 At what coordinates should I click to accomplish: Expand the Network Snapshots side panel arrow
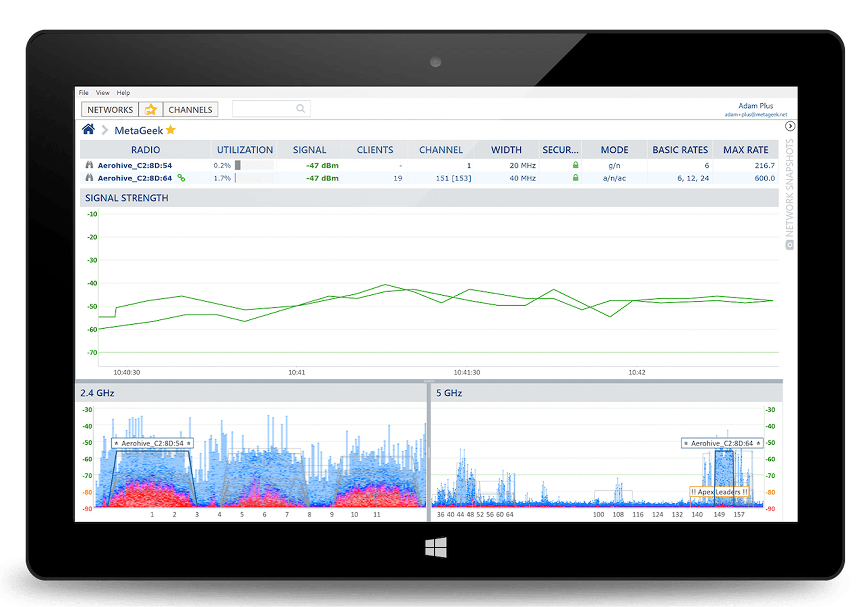790,126
